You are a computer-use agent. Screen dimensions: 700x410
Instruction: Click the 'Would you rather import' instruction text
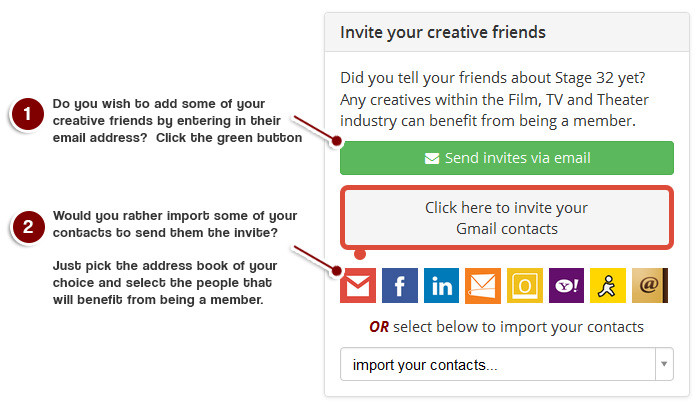(x=175, y=224)
